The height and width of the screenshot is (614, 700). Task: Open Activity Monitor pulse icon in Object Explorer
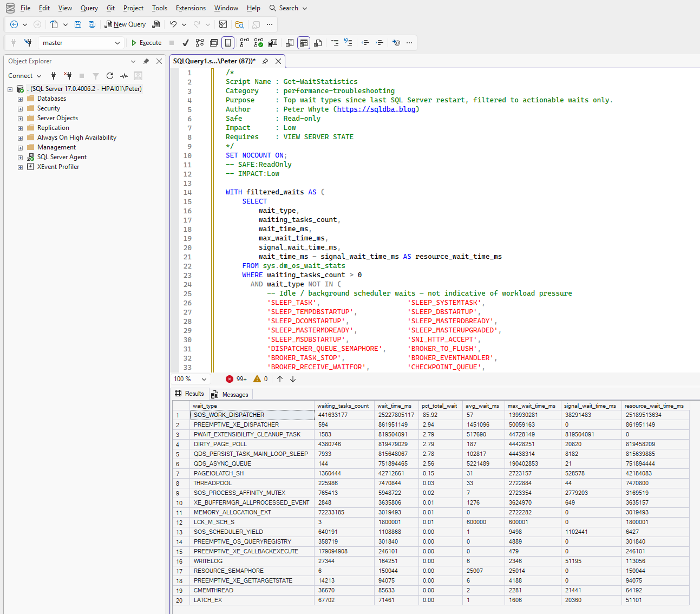(124, 76)
